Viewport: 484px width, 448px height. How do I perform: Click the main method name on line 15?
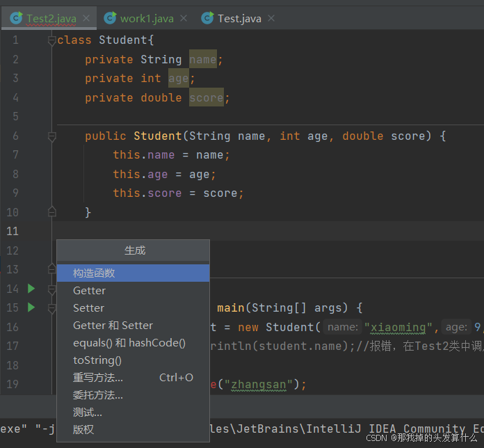(x=231, y=308)
